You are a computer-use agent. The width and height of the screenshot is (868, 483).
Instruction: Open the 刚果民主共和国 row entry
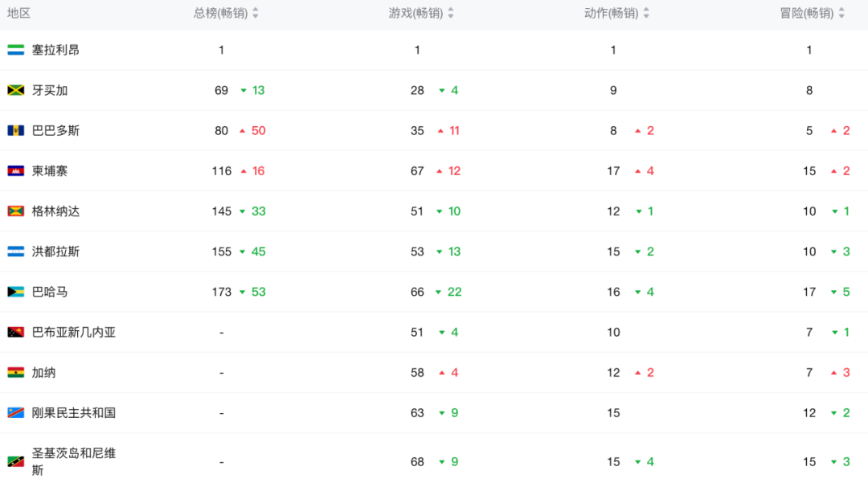click(74, 412)
